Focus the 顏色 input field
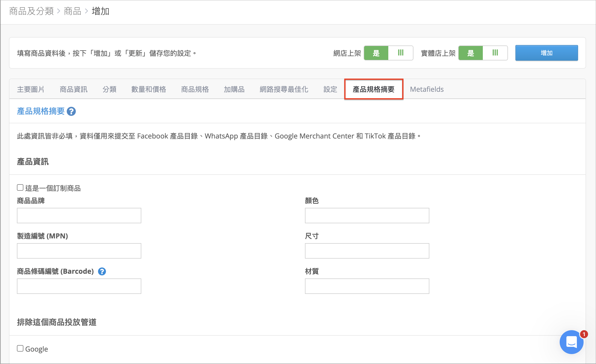This screenshot has height=364, width=596. click(x=367, y=216)
